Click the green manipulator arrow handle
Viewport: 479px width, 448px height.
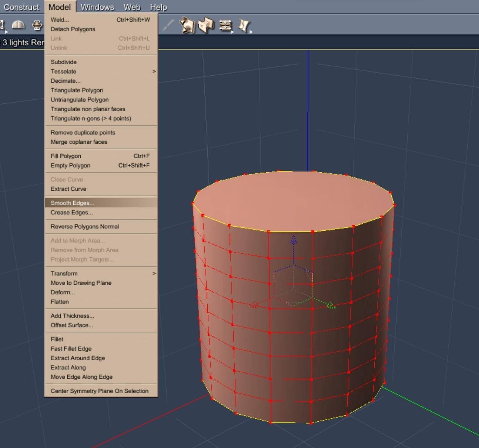point(331,305)
